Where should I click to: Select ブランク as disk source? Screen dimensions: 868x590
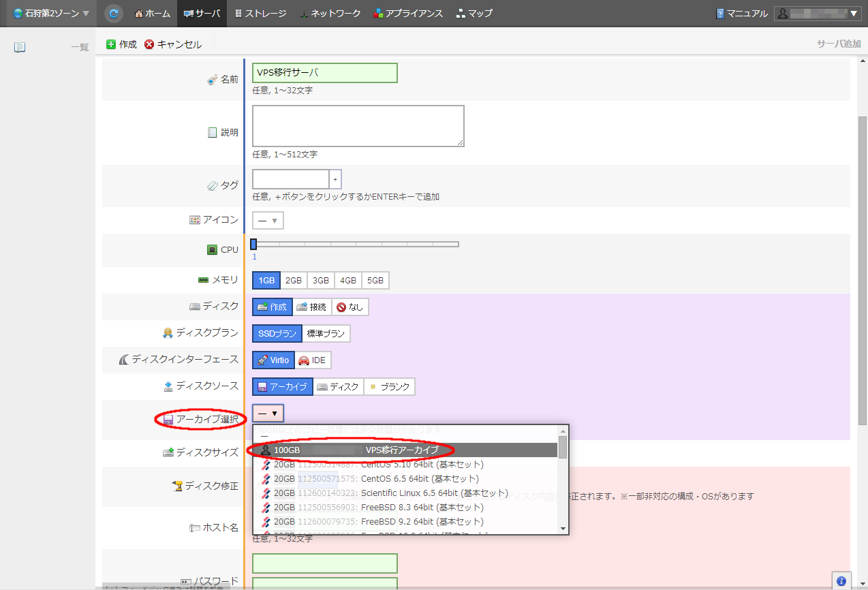[389, 386]
